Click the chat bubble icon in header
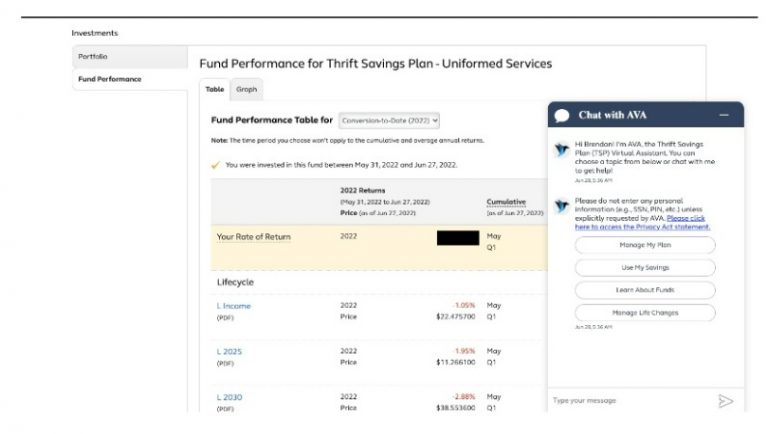 click(562, 116)
